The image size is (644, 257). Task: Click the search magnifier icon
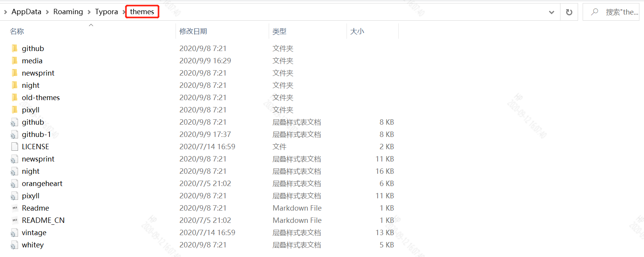[595, 12]
